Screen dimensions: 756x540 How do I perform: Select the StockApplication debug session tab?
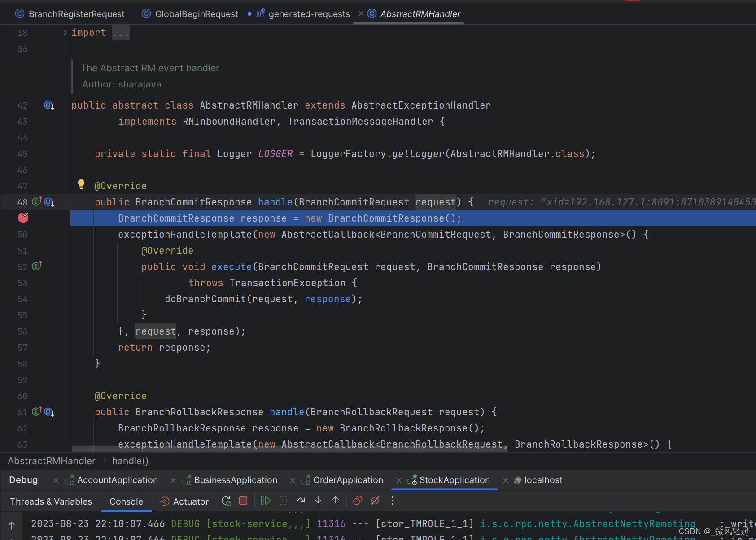pos(448,480)
